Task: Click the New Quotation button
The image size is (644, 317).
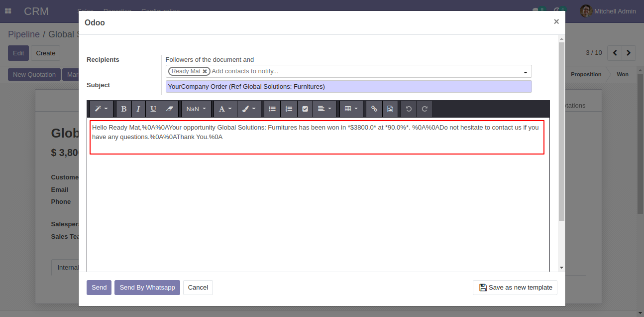Action: pyautogui.click(x=34, y=75)
